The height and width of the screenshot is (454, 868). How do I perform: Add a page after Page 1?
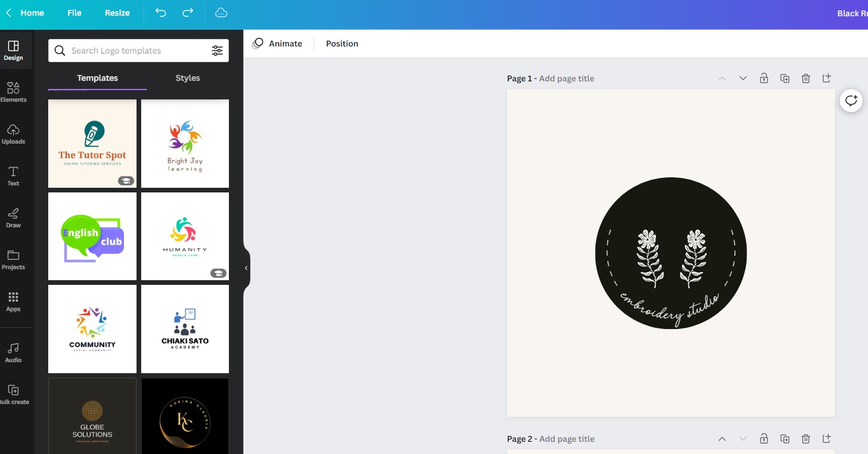827,78
